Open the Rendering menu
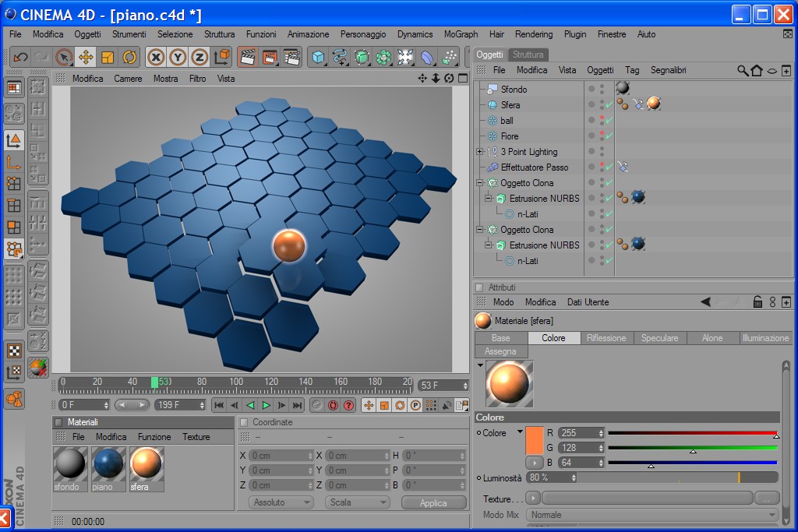Viewport: 798px width, 532px height. [533, 34]
